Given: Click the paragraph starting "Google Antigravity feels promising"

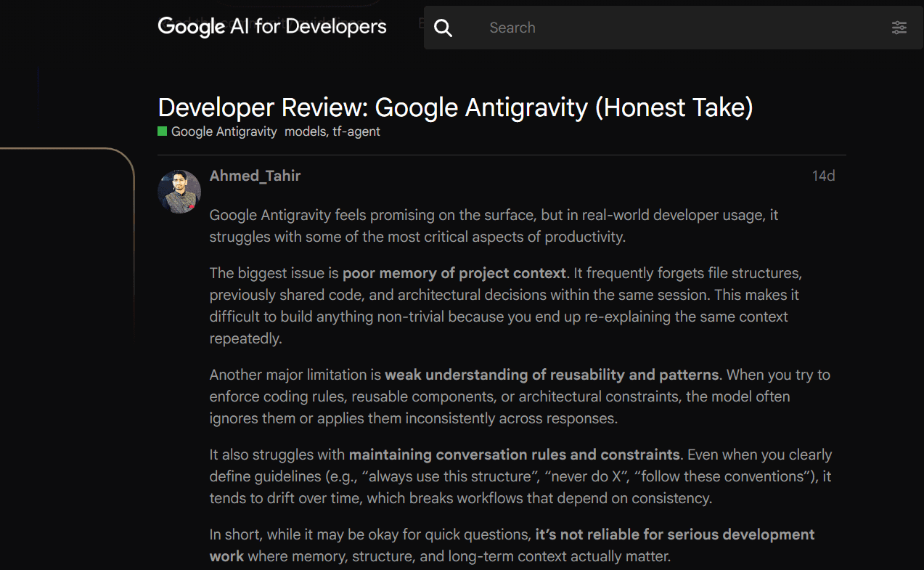Looking at the screenshot, I should point(494,226).
